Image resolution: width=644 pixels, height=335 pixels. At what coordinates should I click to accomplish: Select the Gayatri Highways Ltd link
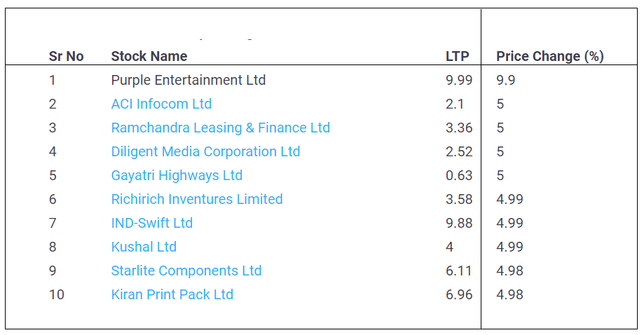point(177,175)
